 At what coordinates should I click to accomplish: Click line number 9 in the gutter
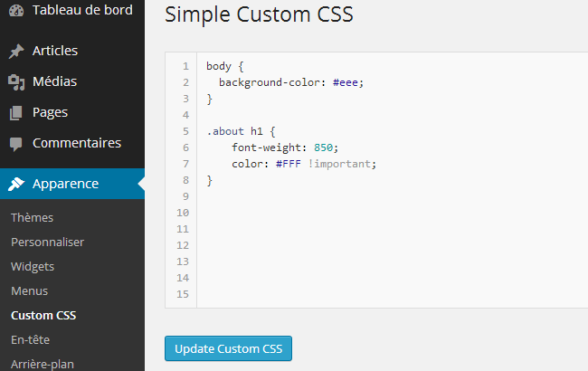(x=185, y=196)
